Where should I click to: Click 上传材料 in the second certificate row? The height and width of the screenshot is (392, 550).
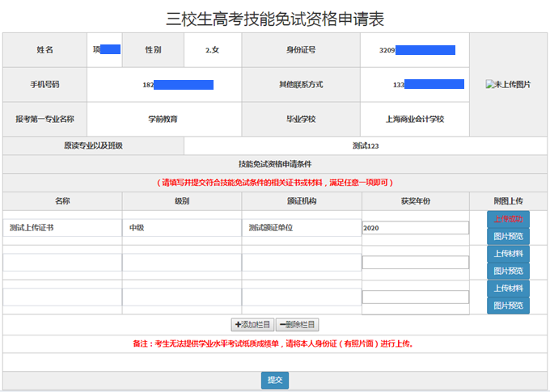pyautogui.click(x=508, y=254)
